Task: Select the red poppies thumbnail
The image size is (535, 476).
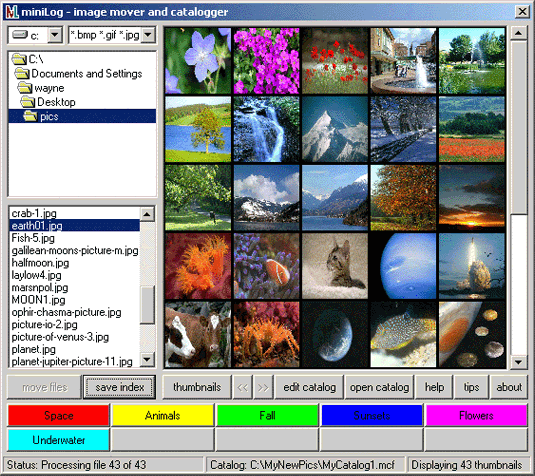Action: click(x=335, y=61)
